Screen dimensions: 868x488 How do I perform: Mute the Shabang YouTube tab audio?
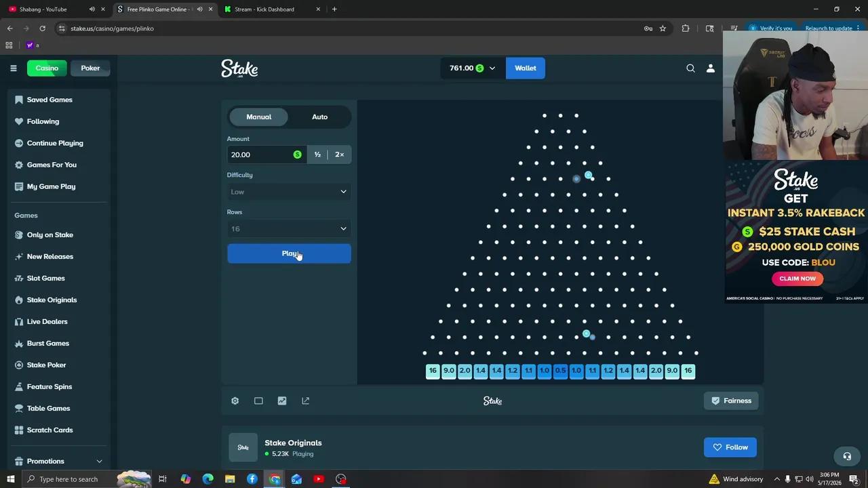click(x=92, y=9)
